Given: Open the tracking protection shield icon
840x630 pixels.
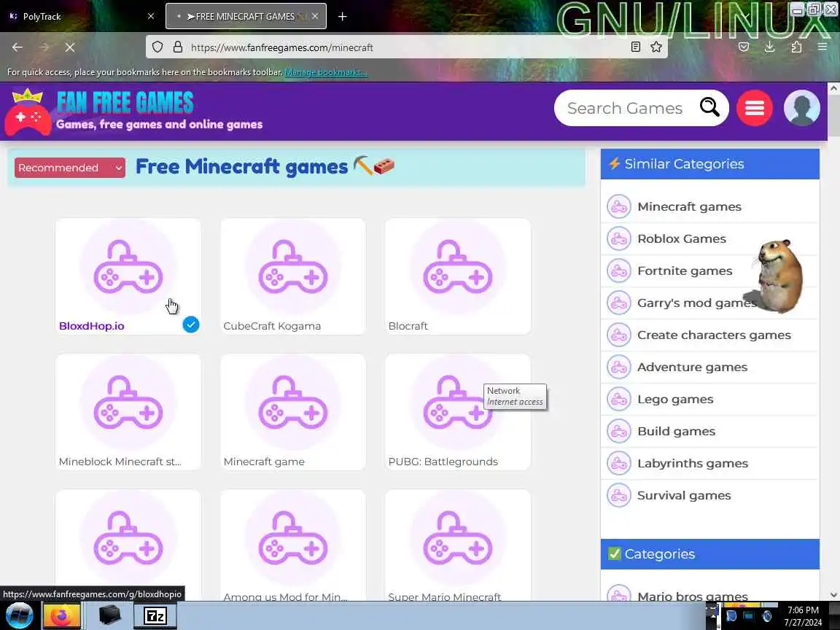Looking at the screenshot, I should [157, 47].
